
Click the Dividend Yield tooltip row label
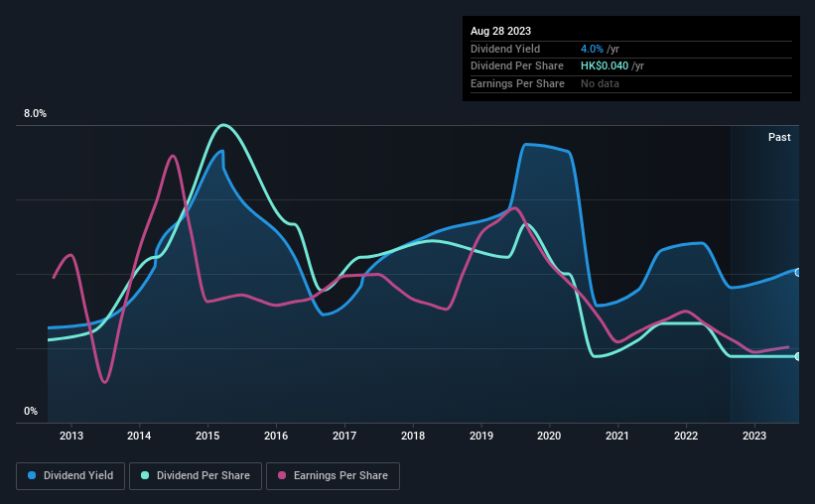(x=505, y=49)
